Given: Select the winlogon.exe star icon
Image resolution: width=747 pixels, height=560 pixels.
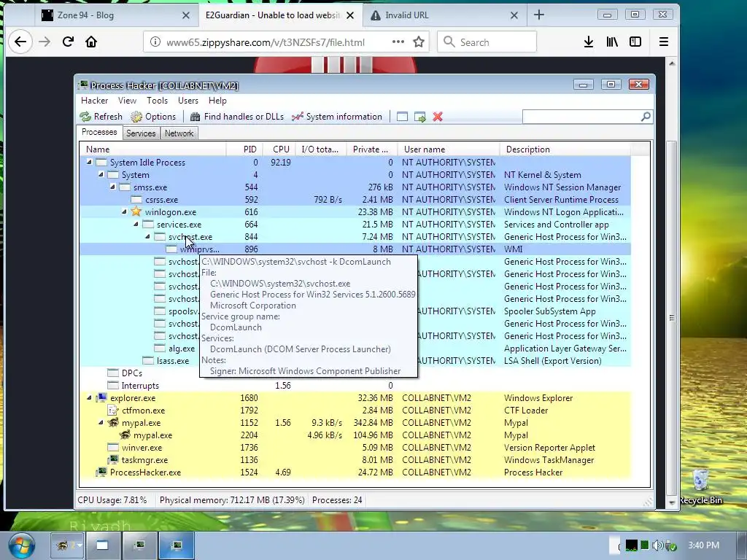Looking at the screenshot, I should click(136, 211).
